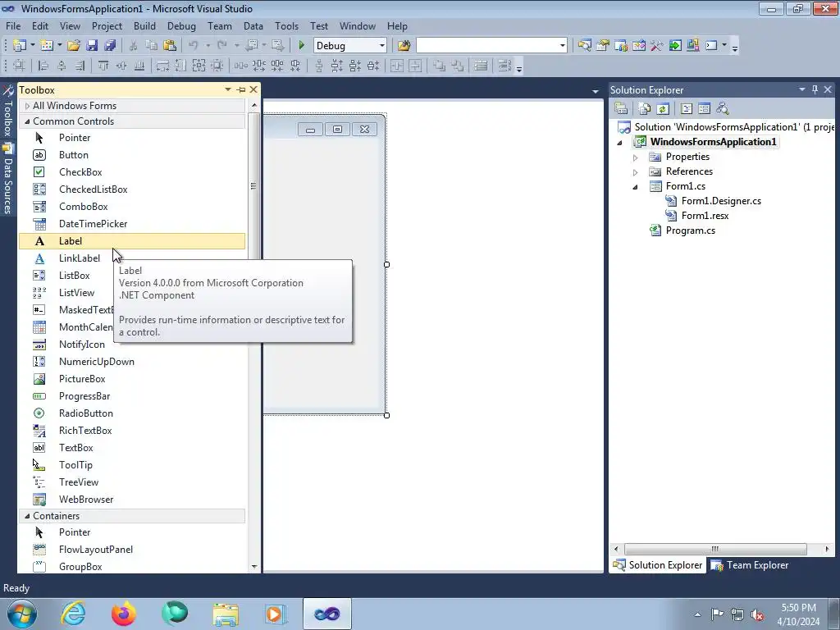Collapse the Common Controls toolbox group

[27, 121]
